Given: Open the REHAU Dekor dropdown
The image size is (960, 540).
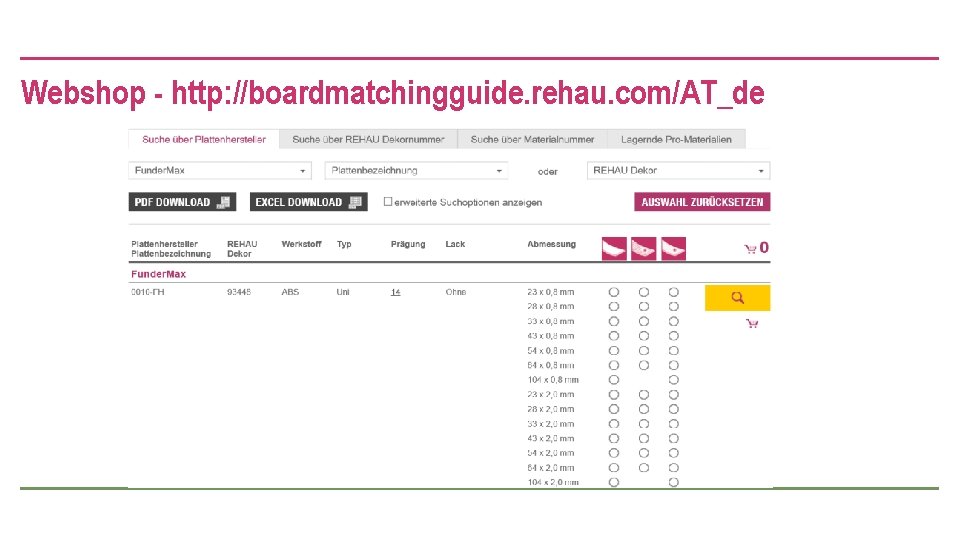Looking at the screenshot, I should [x=678, y=170].
